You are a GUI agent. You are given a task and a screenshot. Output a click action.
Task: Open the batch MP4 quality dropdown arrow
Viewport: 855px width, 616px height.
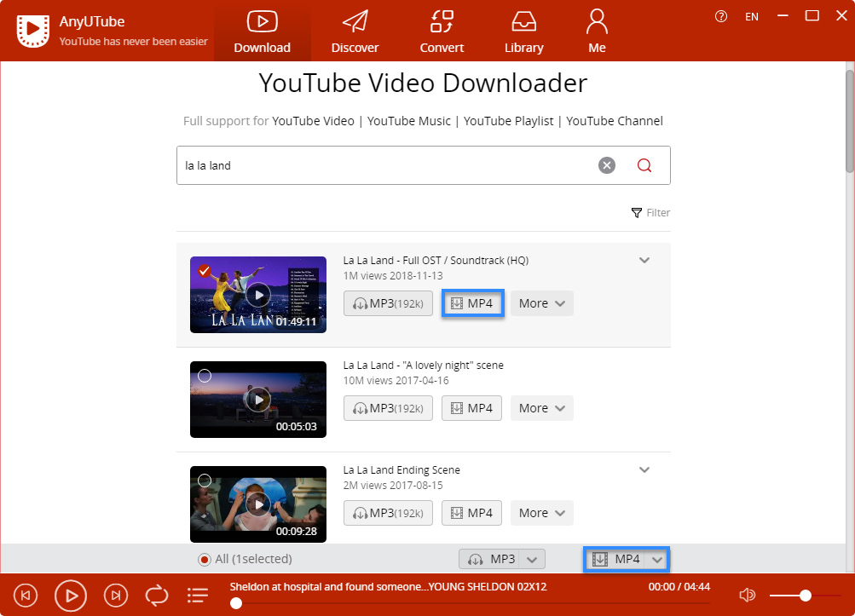(657, 559)
